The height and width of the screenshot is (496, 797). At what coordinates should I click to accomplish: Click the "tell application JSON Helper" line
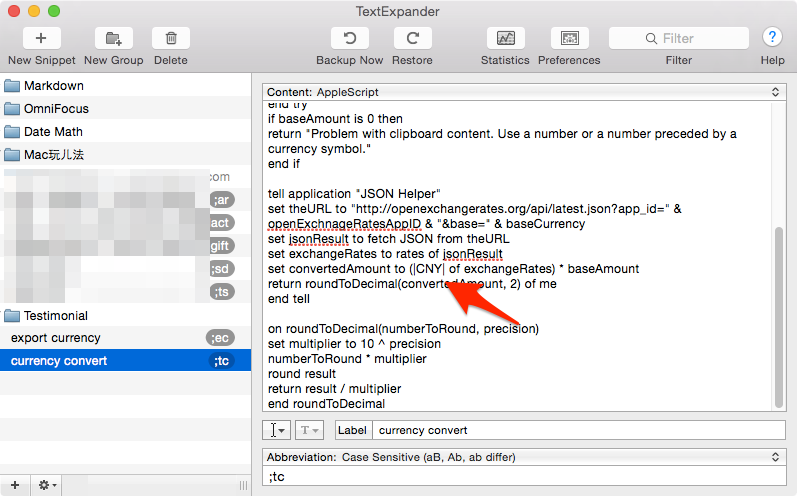[354, 194]
